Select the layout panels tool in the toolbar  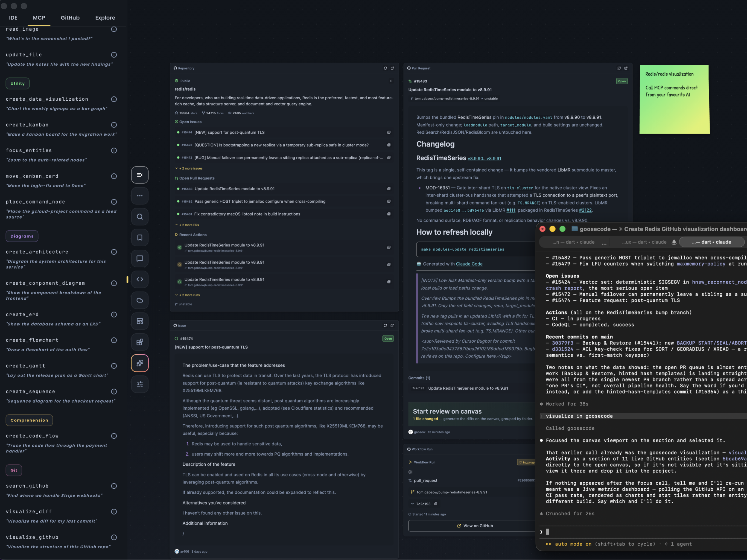(x=139, y=321)
